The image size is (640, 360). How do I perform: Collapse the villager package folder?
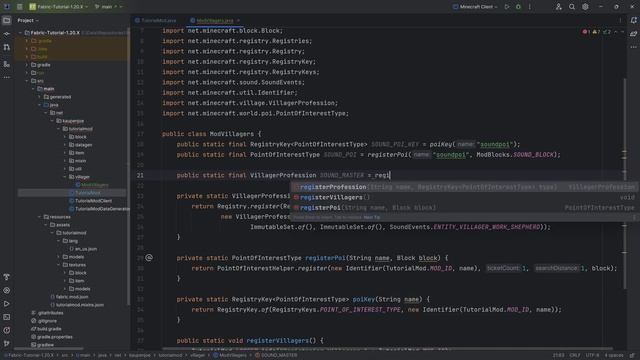[65, 177]
